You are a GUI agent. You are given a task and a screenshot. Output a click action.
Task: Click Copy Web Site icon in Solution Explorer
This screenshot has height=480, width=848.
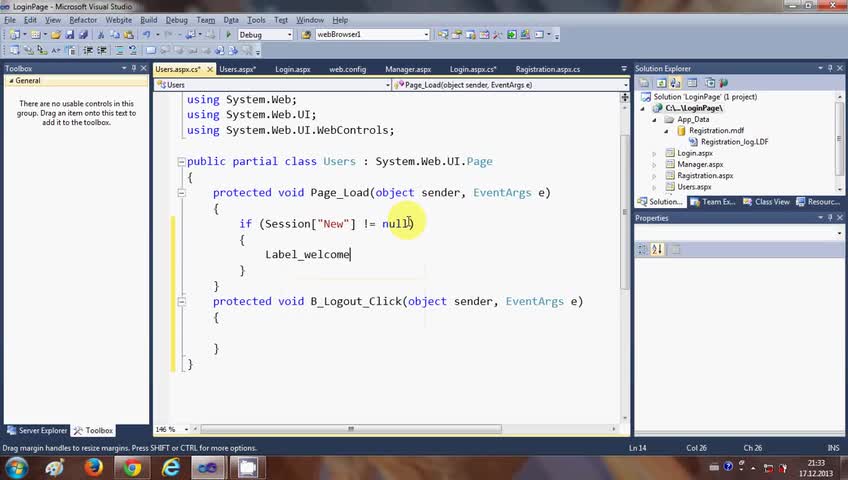[x=710, y=83]
